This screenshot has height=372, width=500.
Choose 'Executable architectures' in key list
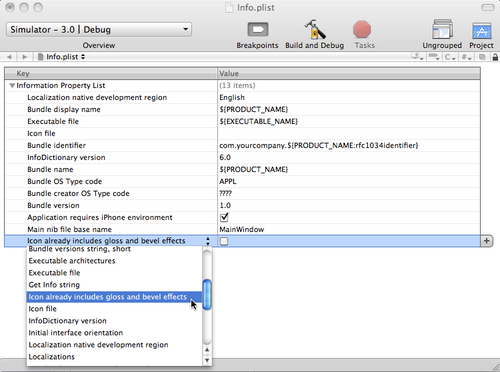coord(114,261)
